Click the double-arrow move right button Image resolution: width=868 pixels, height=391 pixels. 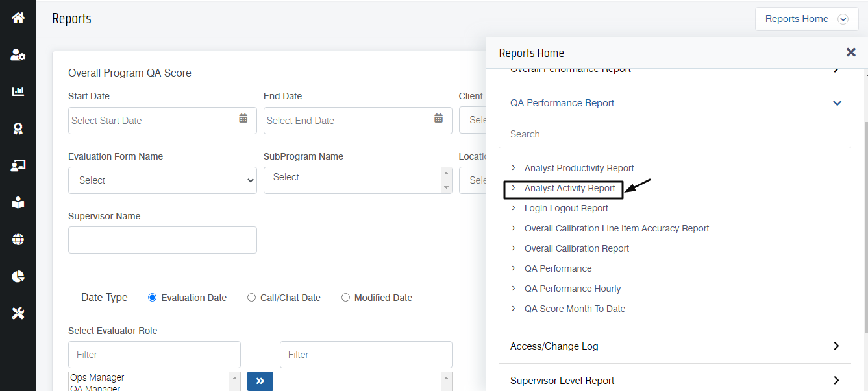[260, 381]
